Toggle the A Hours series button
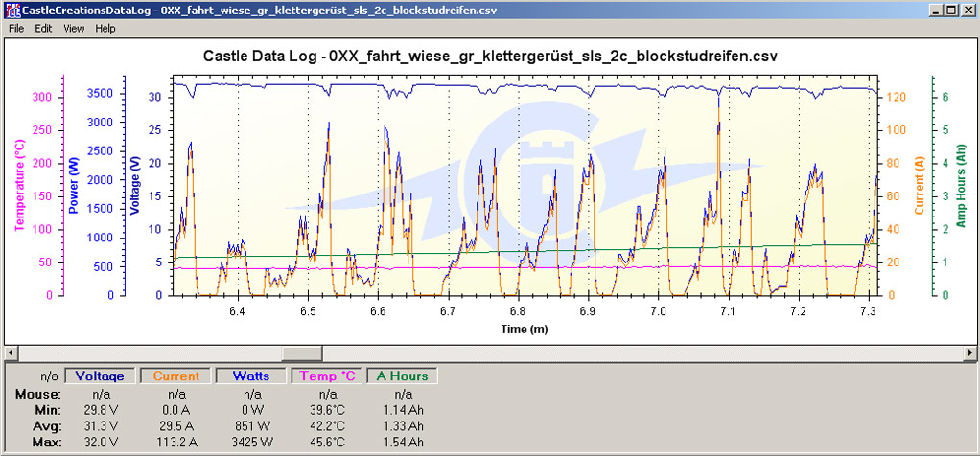Image resolution: width=980 pixels, height=456 pixels. click(x=402, y=376)
